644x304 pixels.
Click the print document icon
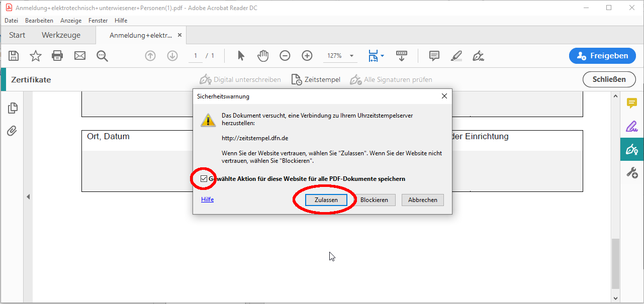(x=58, y=56)
